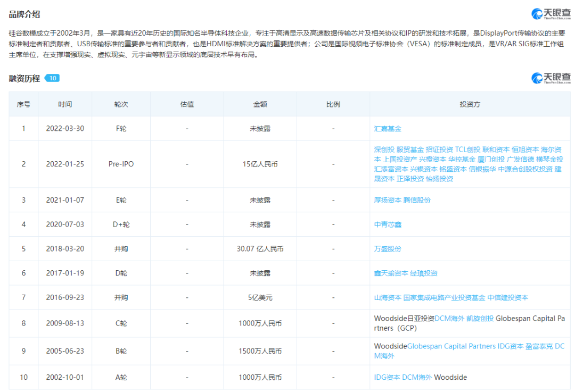575x392 pixels.
Task: Open investor link 横琴金投
Action: click(549, 160)
